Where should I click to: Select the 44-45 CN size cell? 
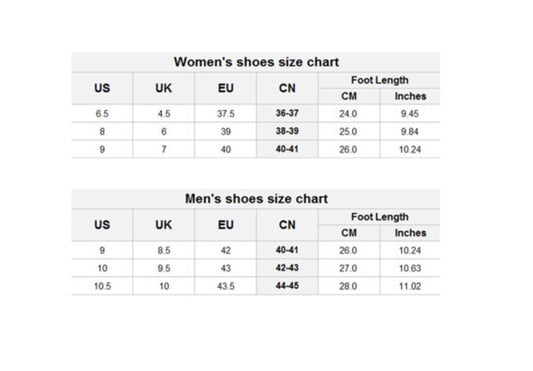click(287, 286)
